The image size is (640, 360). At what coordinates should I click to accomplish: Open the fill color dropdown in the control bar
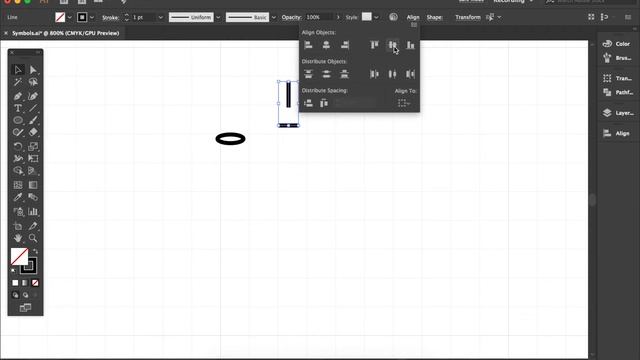pyautogui.click(x=70, y=18)
